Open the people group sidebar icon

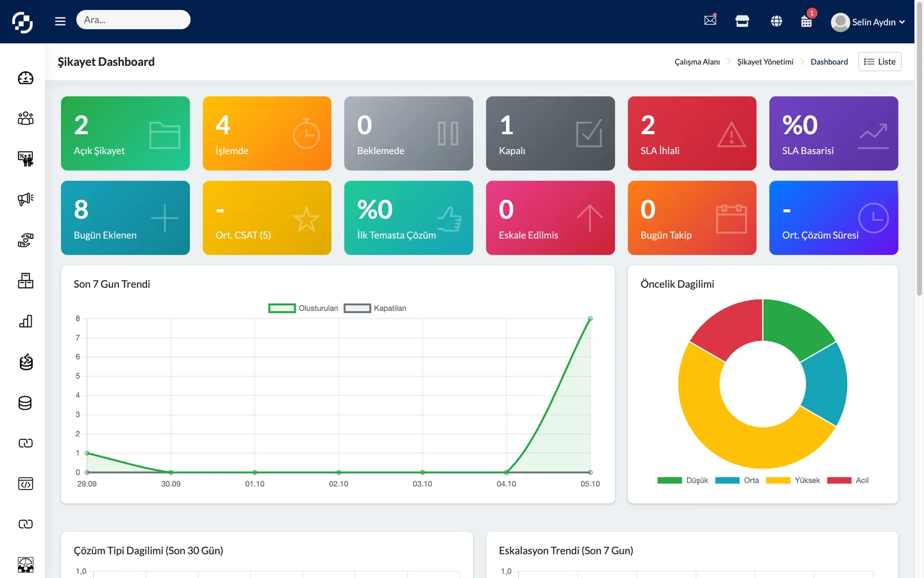pyautogui.click(x=25, y=118)
